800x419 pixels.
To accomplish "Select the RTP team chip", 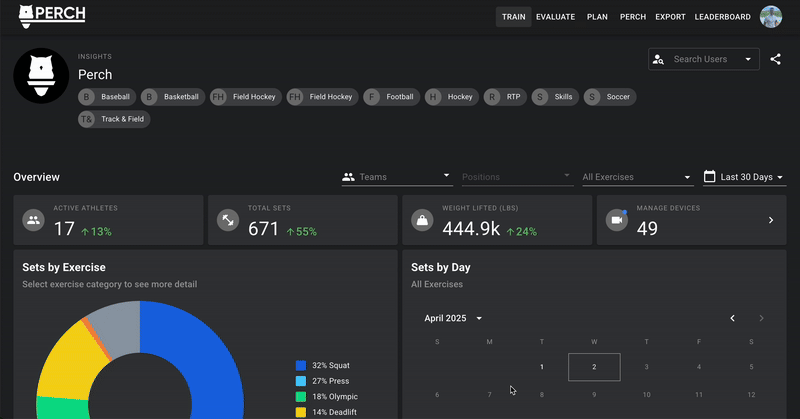I will pos(505,97).
